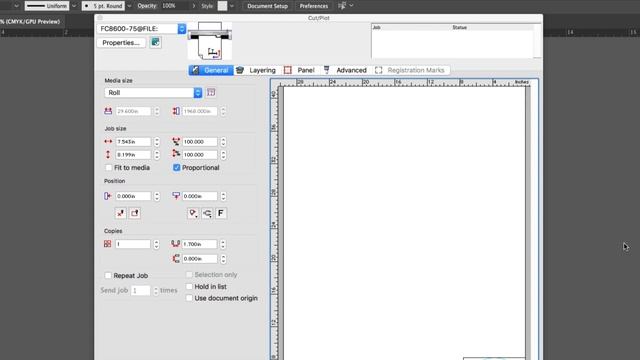Click the media size options icon beside Roll
This screenshot has height=360, width=640.
pos(211,93)
